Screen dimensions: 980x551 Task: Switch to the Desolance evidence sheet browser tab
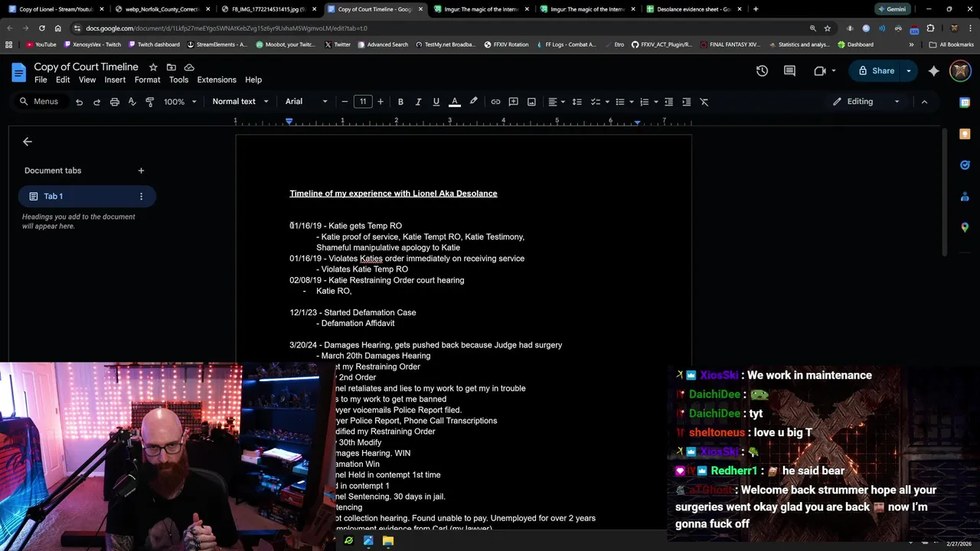[694, 9]
